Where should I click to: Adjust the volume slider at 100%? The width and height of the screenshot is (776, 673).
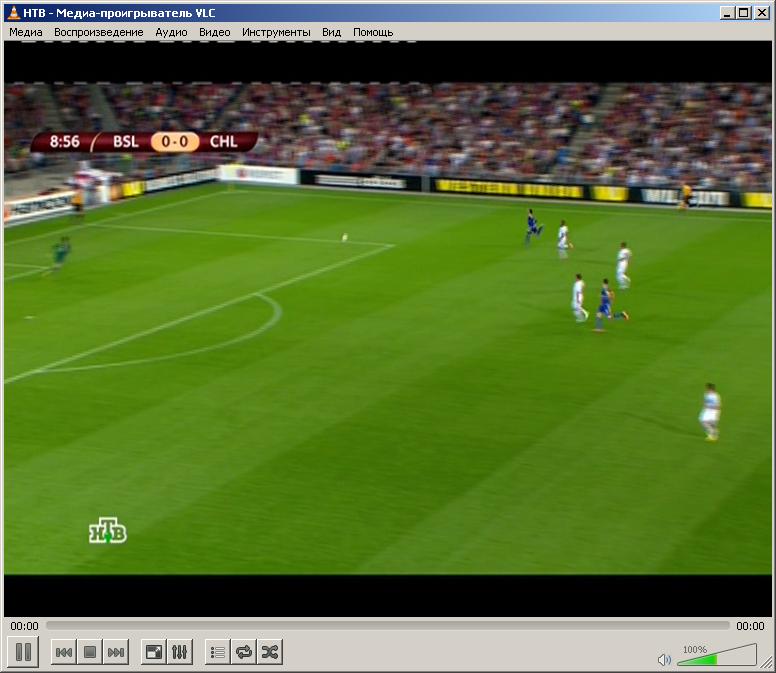(x=717, y=655)
